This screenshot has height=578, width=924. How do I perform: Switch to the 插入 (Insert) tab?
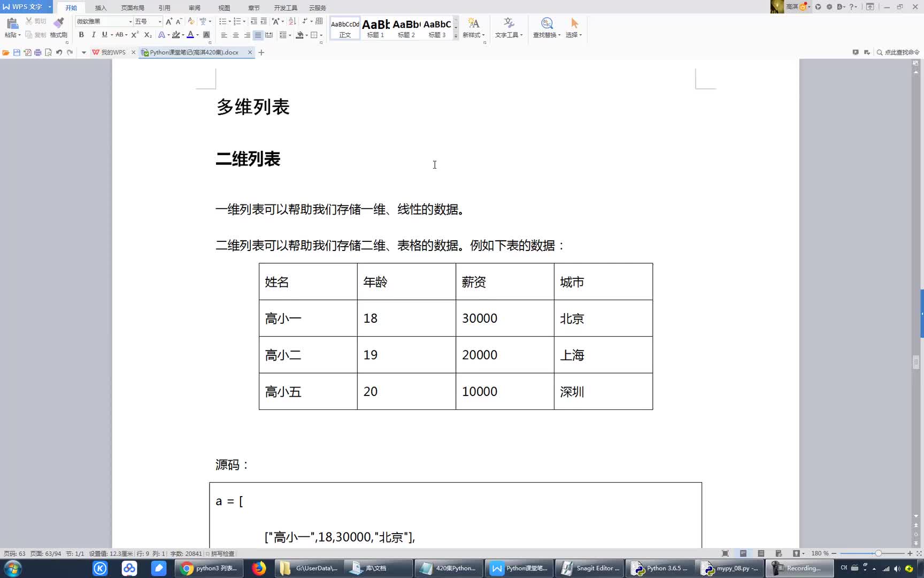pos(101,8)
